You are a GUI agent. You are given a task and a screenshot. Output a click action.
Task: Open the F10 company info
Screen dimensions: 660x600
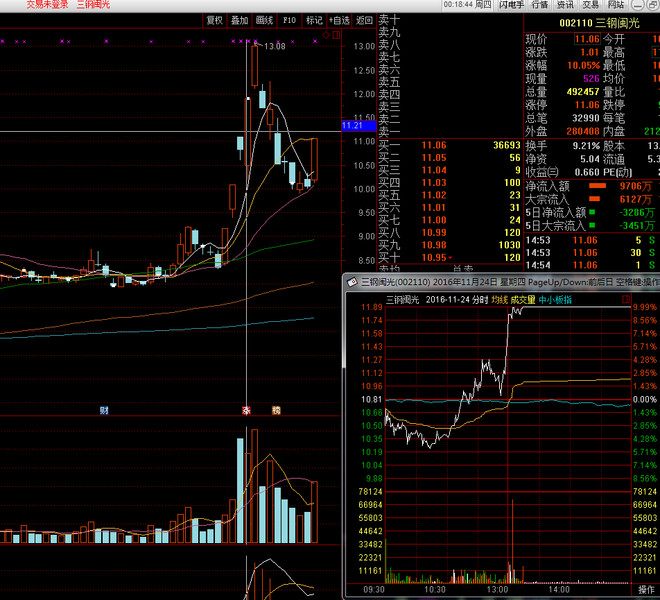click(289, 20)
